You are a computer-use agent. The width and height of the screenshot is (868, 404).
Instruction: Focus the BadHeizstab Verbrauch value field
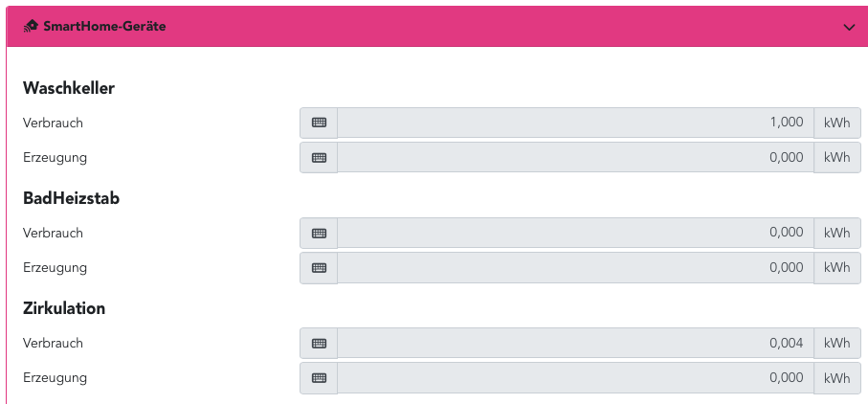tap(575, 233)
